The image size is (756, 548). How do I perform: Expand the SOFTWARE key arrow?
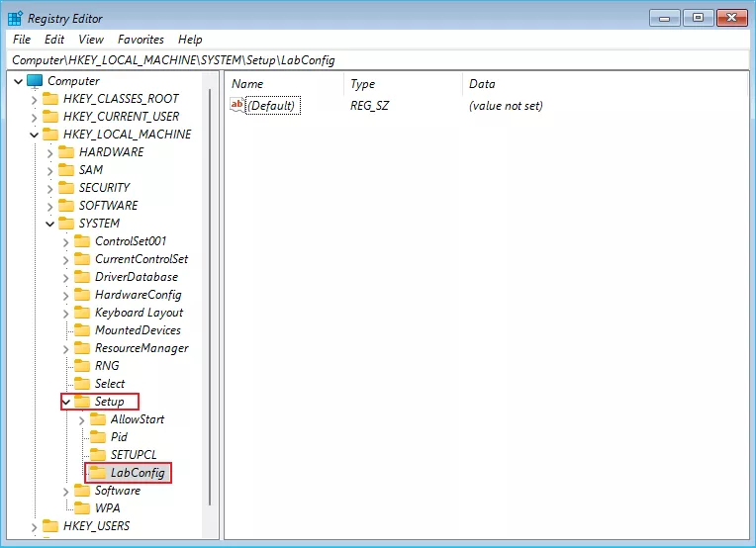tap(49, 207)
